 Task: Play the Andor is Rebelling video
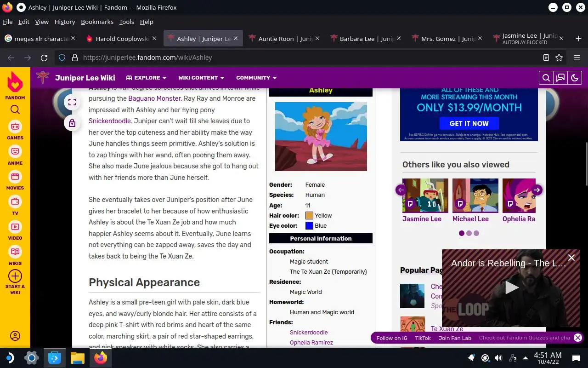pos(511,287)
